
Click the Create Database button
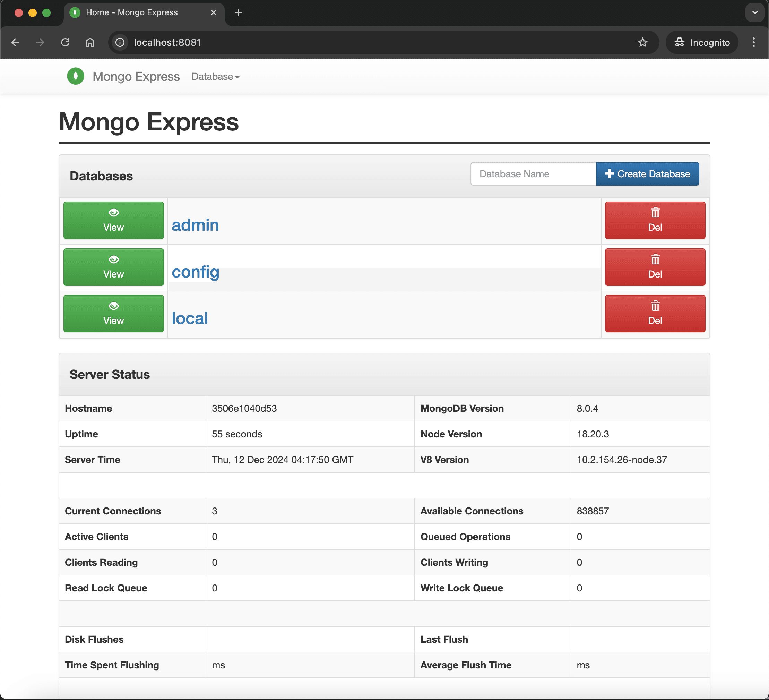click(647, 174)
